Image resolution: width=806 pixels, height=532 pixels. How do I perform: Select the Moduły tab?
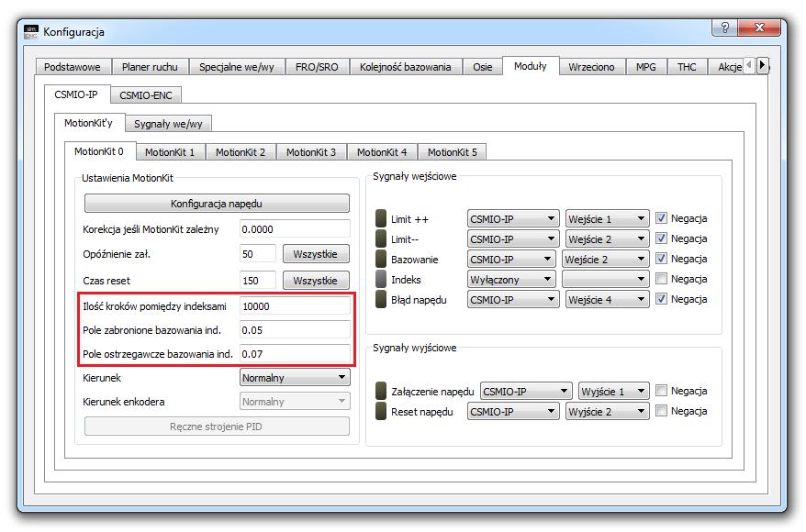[x=531, y=66]
